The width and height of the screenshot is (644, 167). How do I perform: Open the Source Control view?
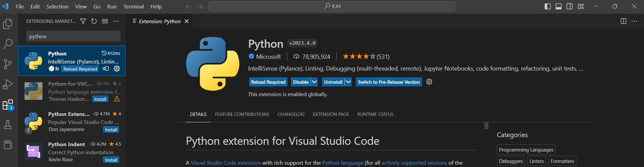(x=8, y=64)
